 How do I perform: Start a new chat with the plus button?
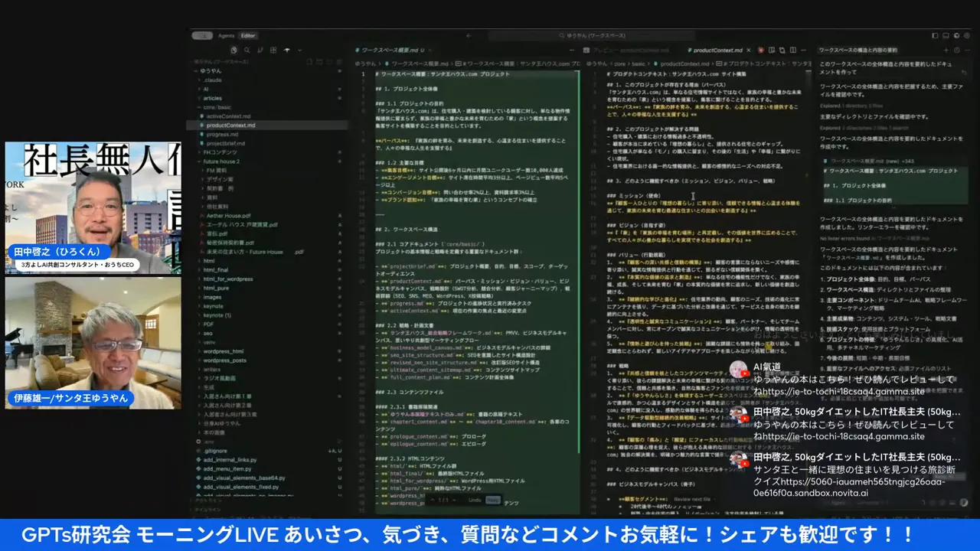click(946, 51)
